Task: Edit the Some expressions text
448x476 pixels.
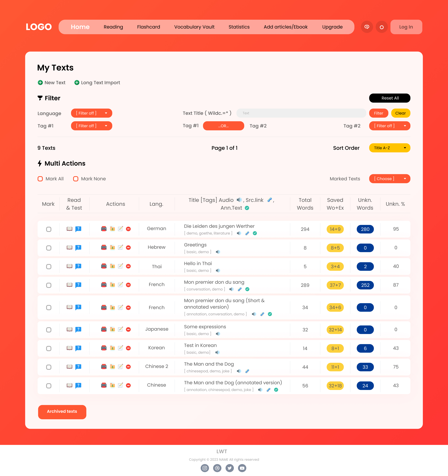Action: pyautogui.click(x=120, y=329)
